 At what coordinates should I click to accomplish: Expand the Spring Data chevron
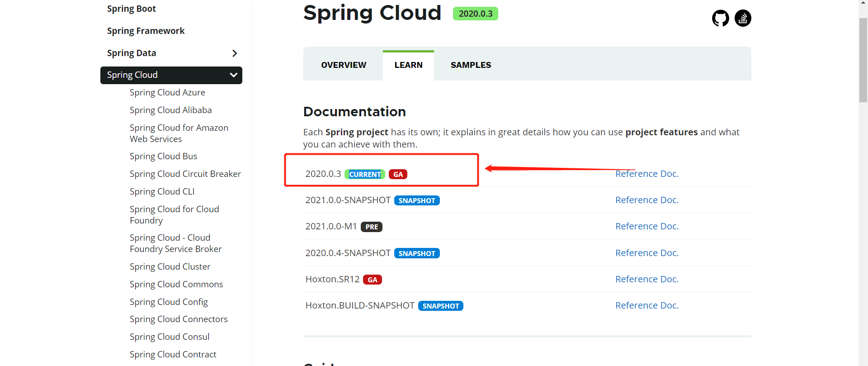click(x=234, y=53)
